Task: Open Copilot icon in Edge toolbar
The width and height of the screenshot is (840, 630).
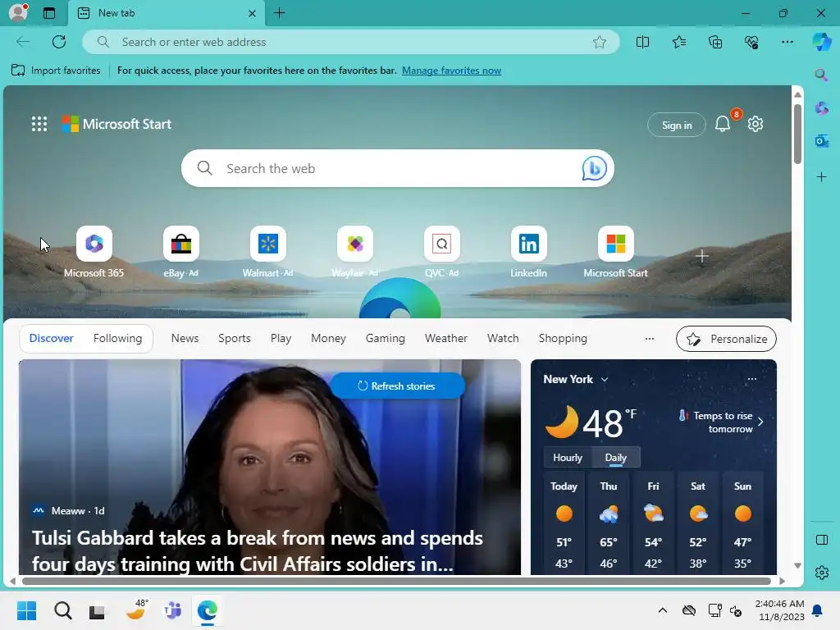Action: [822, 42]
